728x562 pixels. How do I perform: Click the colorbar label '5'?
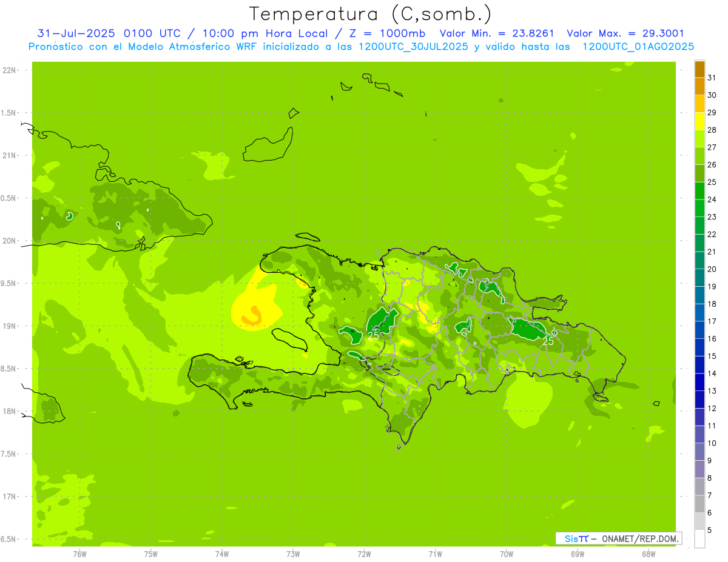710,530
